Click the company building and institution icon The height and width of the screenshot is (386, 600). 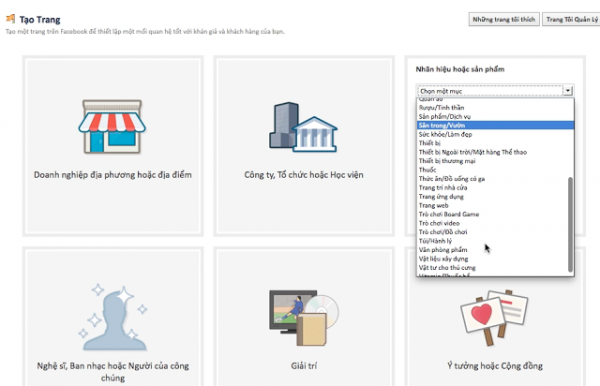click(x=303, y=127)
